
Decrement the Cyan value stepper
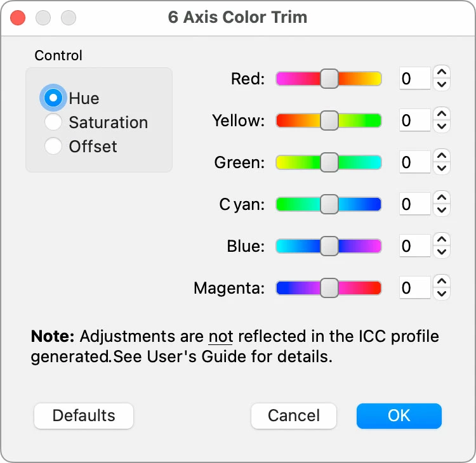(442, 211)
